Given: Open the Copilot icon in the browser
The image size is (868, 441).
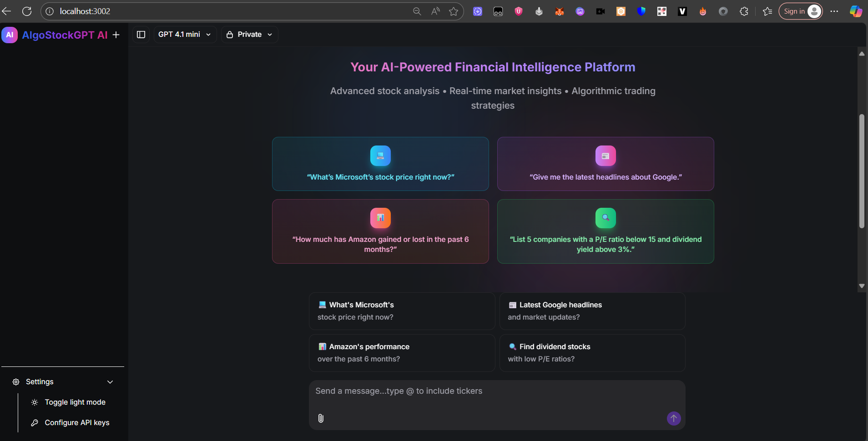Looking at the screenshot, I should [856, 11].
